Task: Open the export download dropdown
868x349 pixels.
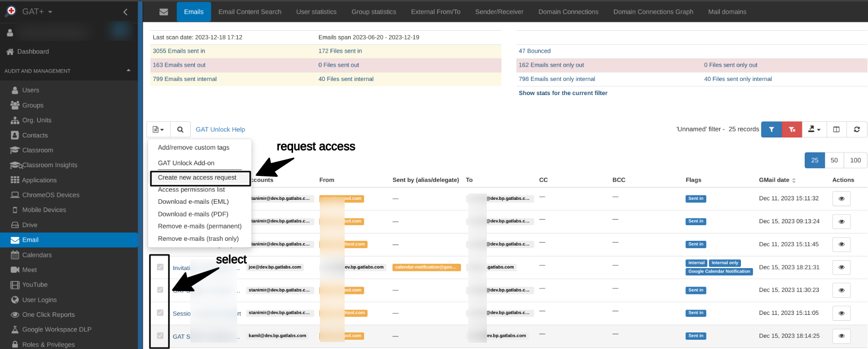Action: coord(814,129)
